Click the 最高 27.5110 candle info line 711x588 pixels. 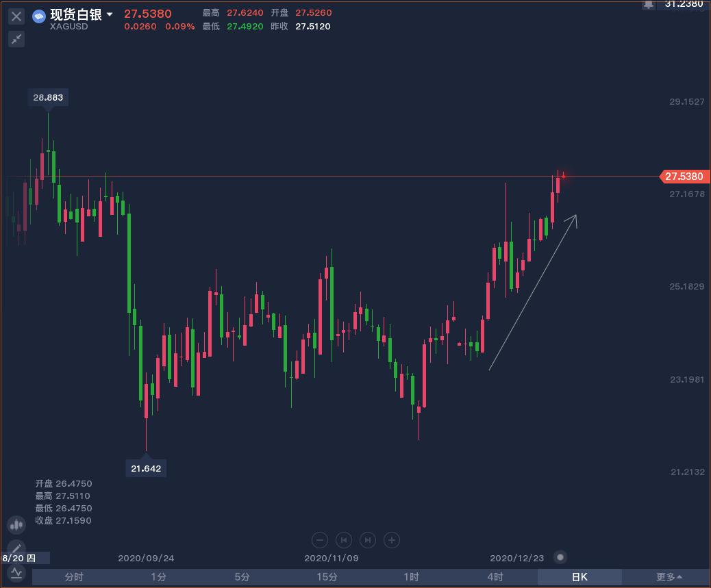coord(62,496)
